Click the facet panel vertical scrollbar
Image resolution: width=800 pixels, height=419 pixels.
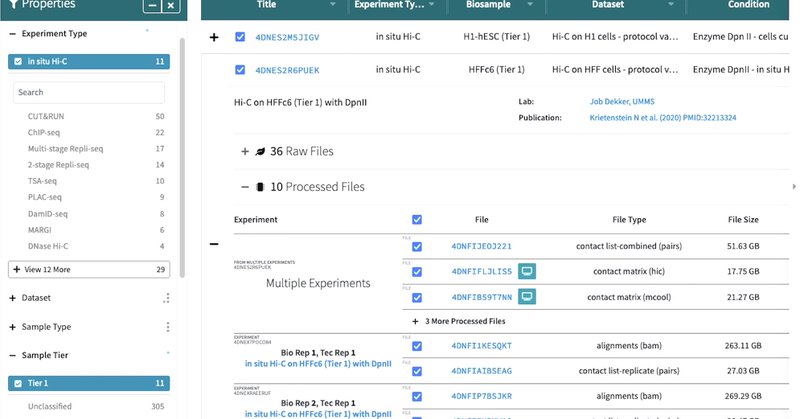click(x=182, y=158)
